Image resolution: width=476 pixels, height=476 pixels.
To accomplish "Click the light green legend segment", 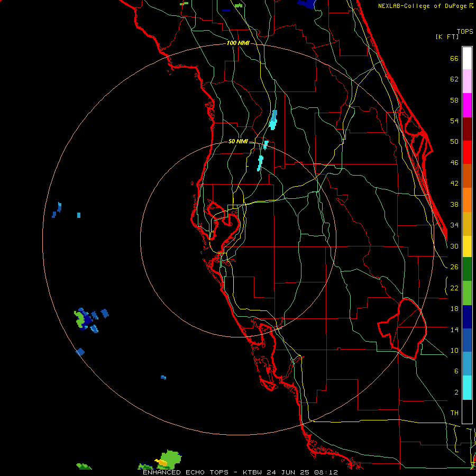I will (467, 293).
